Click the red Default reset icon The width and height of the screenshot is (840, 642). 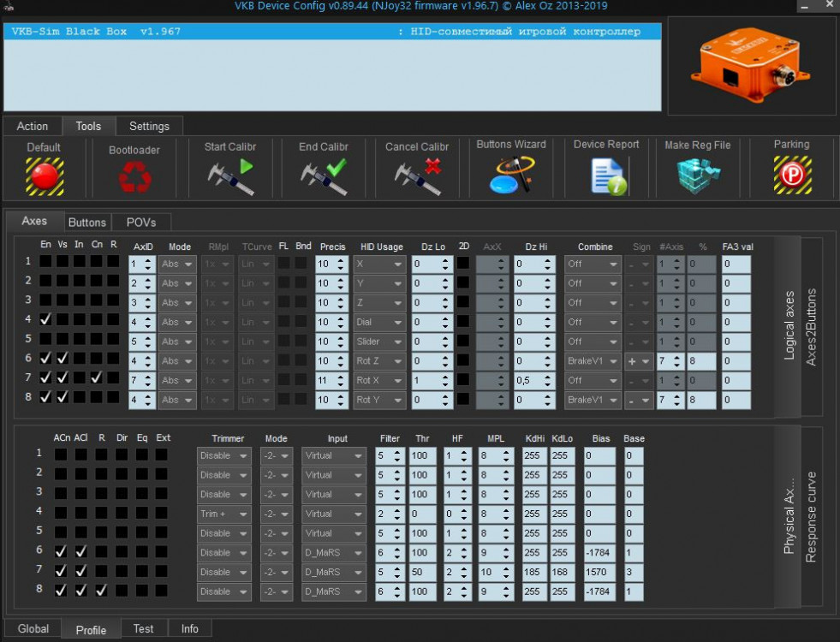(x=44, y=175)
